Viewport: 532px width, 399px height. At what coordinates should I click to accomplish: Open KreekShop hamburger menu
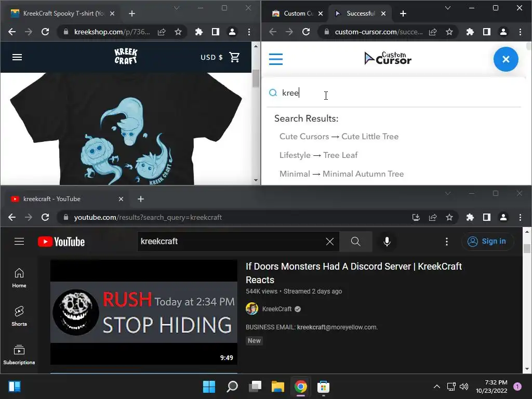pyautogui.click(x=17, y=57)
